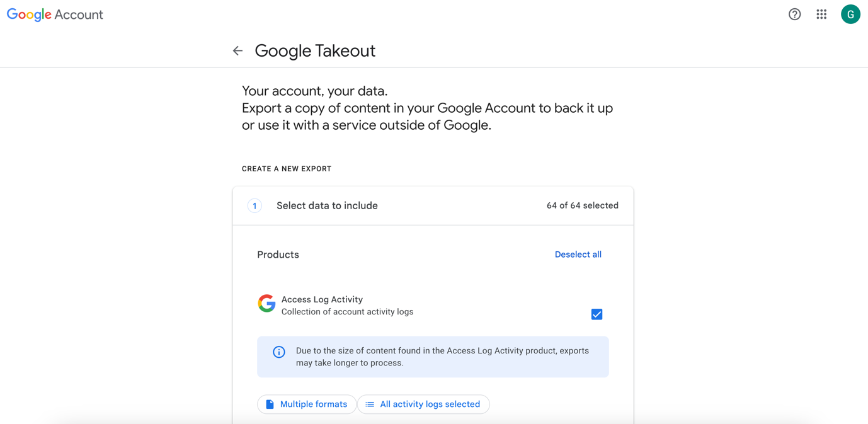The image size is (868, 424).
Task: Click the Deselect all link
Action: (x=578, y=255)
